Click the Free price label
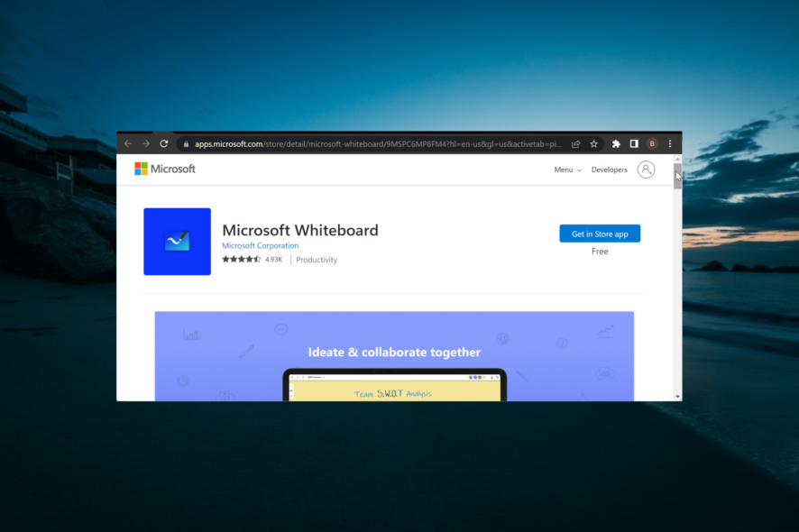 click(x=600, y=252)
